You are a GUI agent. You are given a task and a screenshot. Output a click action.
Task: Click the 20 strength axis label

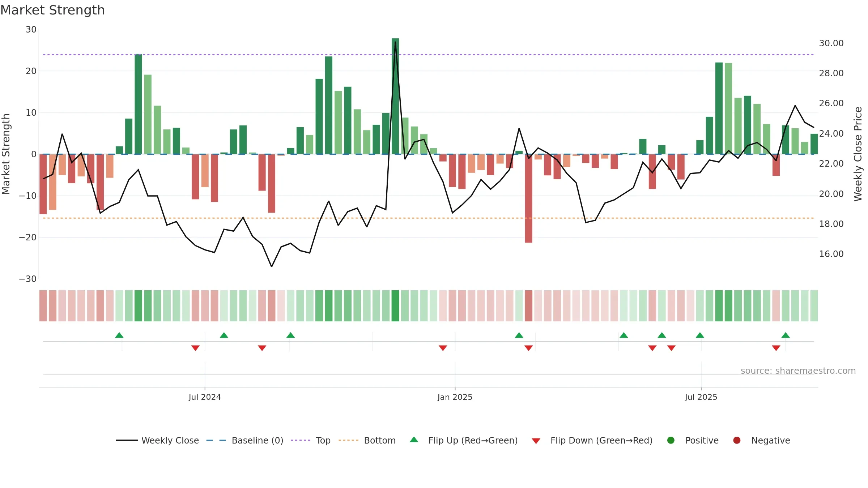[x=31, y=71]
